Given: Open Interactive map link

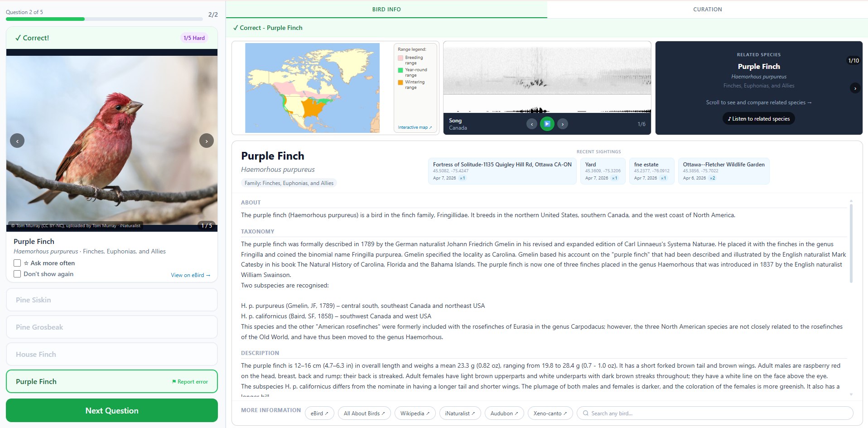Looking at the screenshot, I should coord(415,127).
